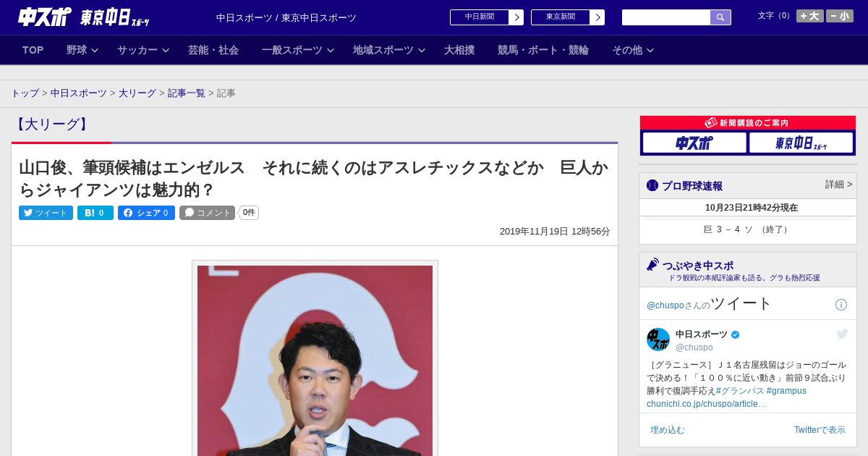Click the 10月23日21時42分現在 timestamp
This screenshot has width=868, height=456.
click(752, 208)
